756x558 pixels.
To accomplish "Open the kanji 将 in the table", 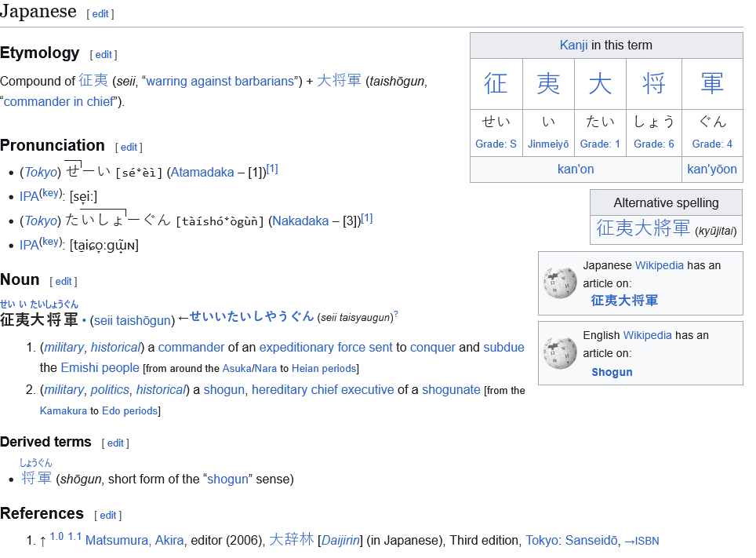I will pyautogui.click(x=654, y=83).
